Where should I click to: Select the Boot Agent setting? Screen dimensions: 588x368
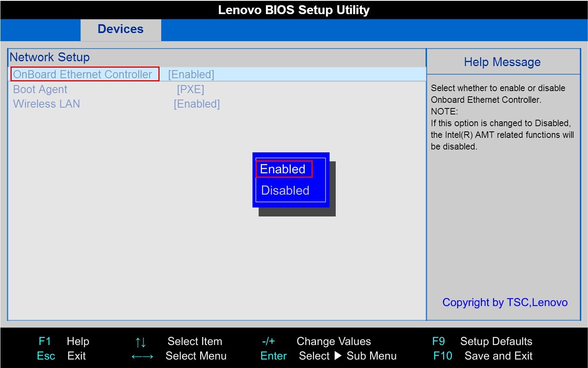coord(40,89)
